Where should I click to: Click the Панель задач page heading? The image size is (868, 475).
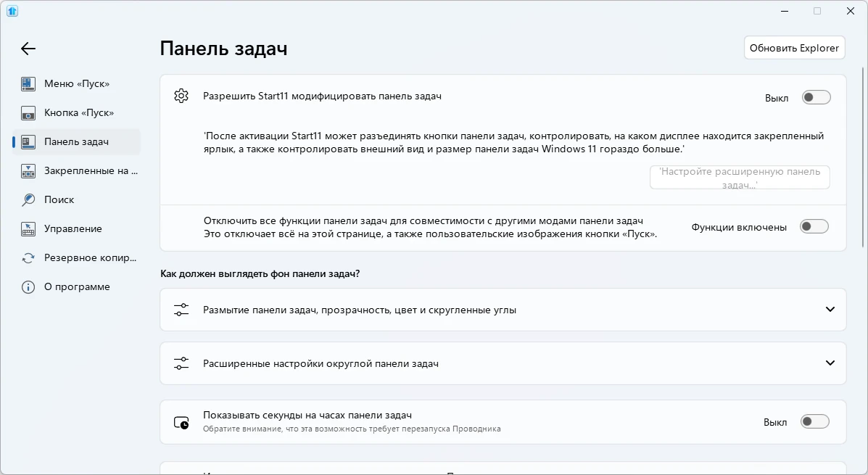(223, 49)
